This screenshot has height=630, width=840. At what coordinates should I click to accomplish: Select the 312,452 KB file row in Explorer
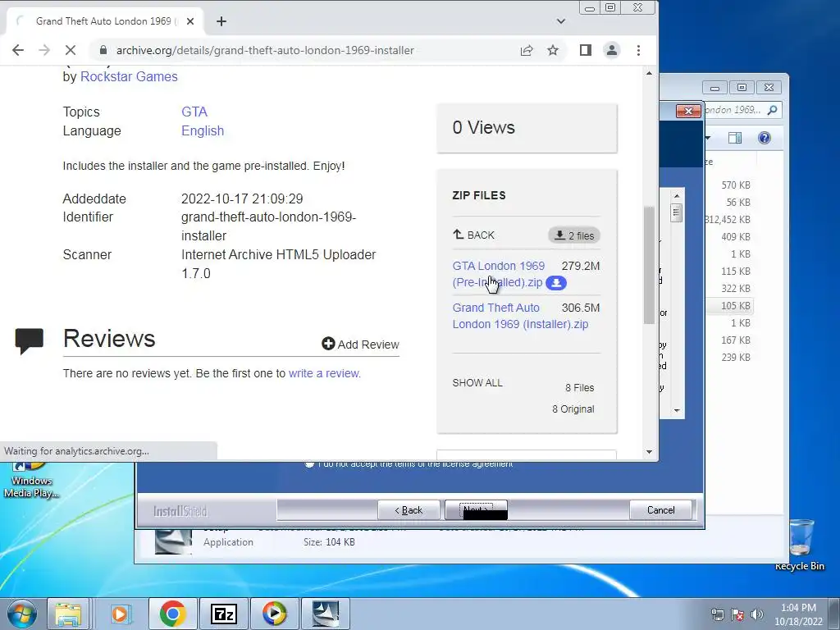tap(729, 220)
